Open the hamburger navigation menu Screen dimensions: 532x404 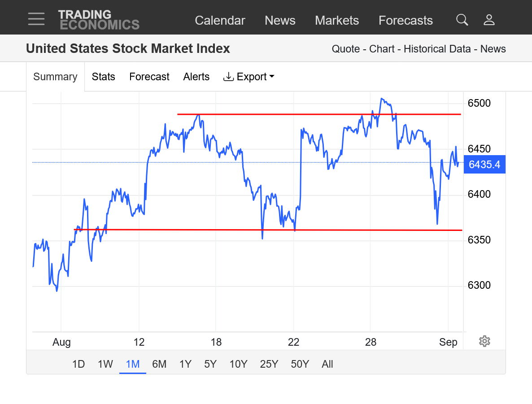(36, 19)
